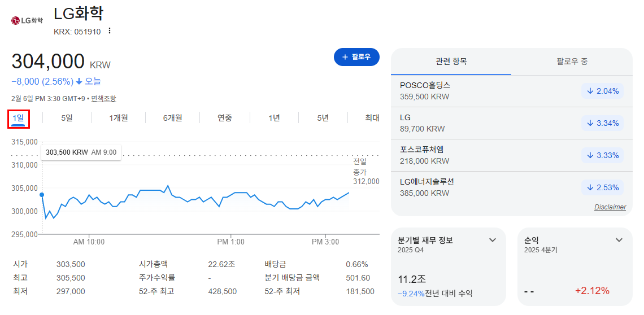Expand the 순익 card chevron
The width and height of the screenshot is (644, 315).
click(x=619, y=240)
